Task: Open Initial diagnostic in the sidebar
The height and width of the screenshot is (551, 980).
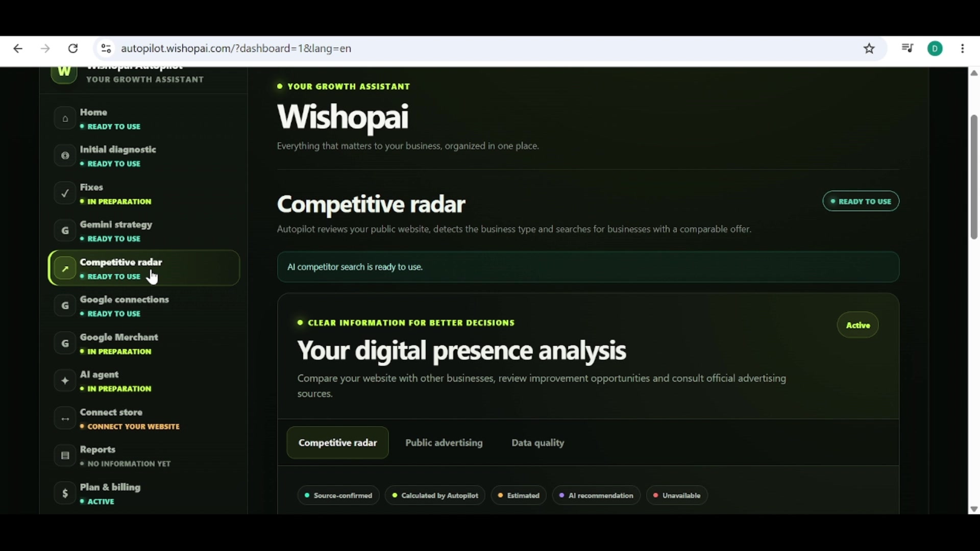Action: (x=144, y=156)
